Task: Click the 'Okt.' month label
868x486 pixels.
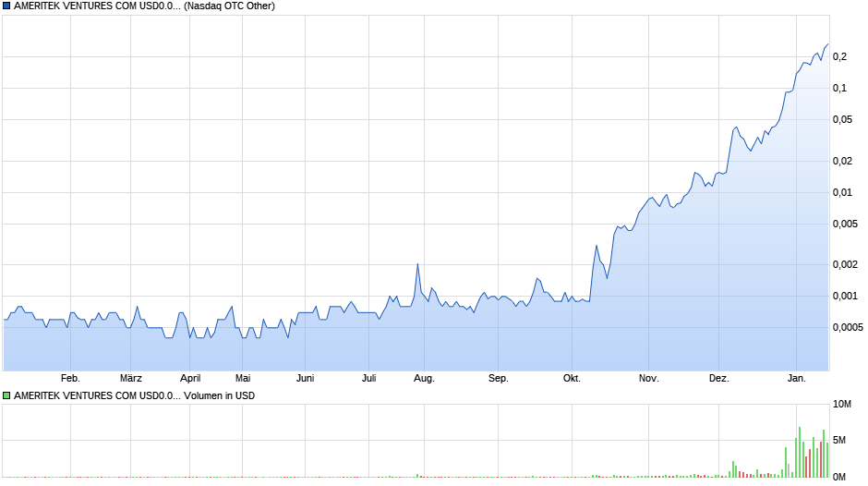Action: 572,379
